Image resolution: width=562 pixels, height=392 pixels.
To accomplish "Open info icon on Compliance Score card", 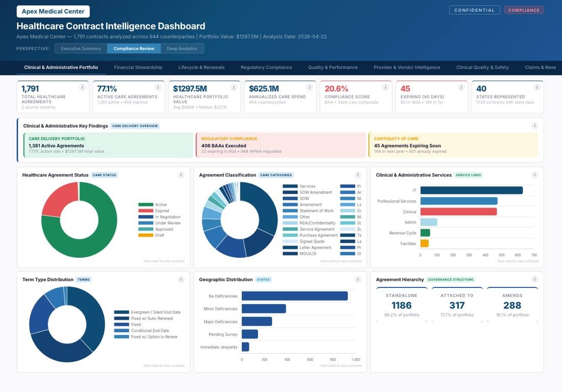I will coord(385,87).
